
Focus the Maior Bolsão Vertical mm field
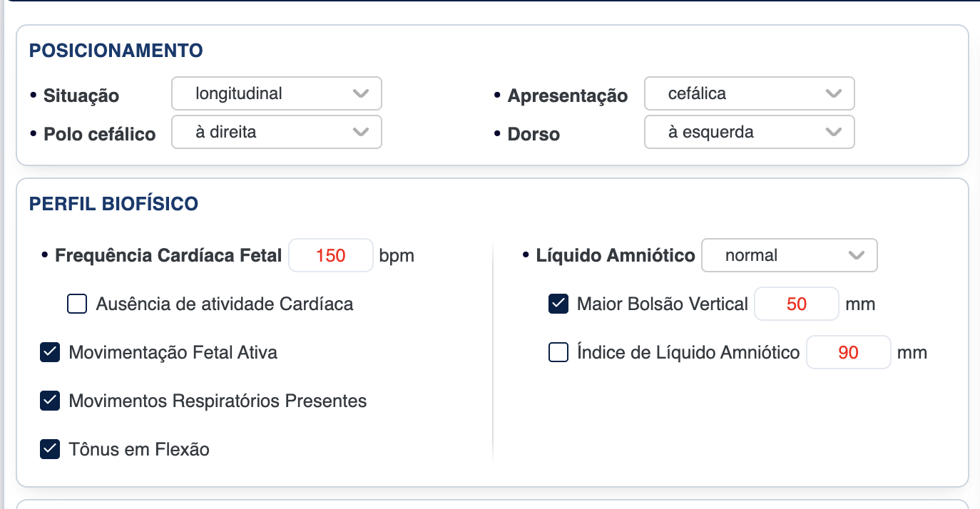coord(796,304)
